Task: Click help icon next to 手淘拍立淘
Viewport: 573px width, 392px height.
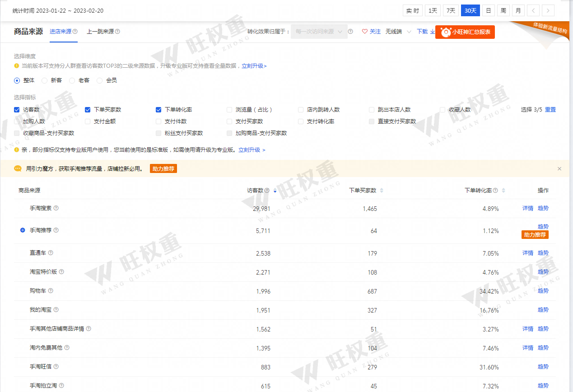Action: [61, 386]
